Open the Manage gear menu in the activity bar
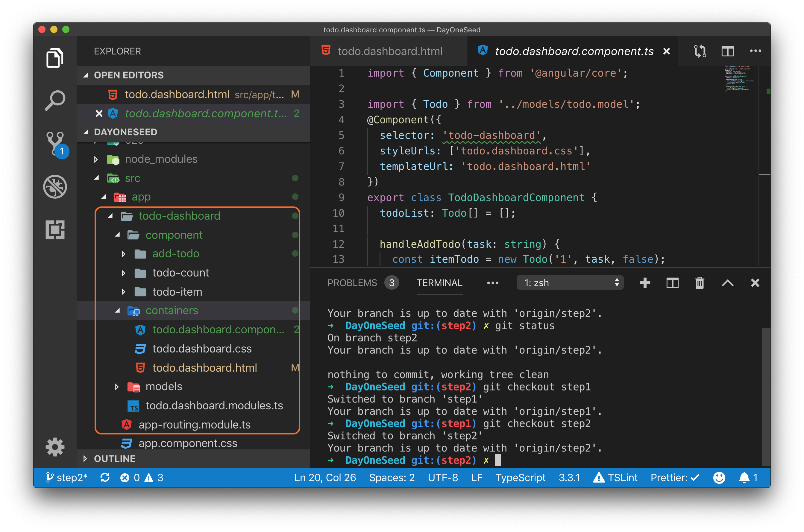 tap(55, 447)
